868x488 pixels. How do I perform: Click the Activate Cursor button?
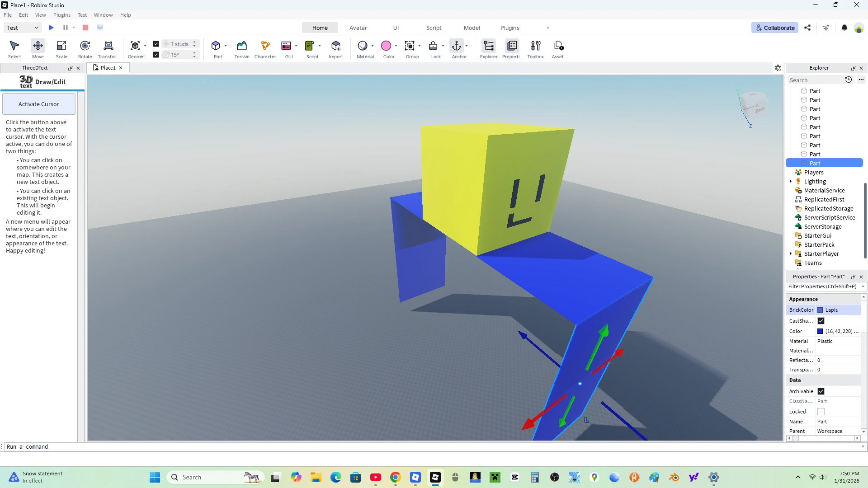[39, 104]
